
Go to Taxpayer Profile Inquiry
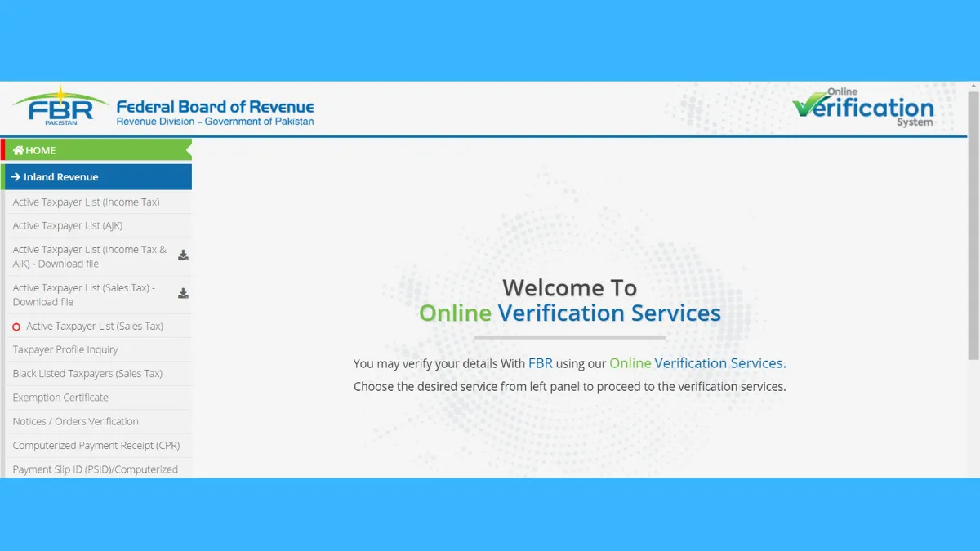65,349
